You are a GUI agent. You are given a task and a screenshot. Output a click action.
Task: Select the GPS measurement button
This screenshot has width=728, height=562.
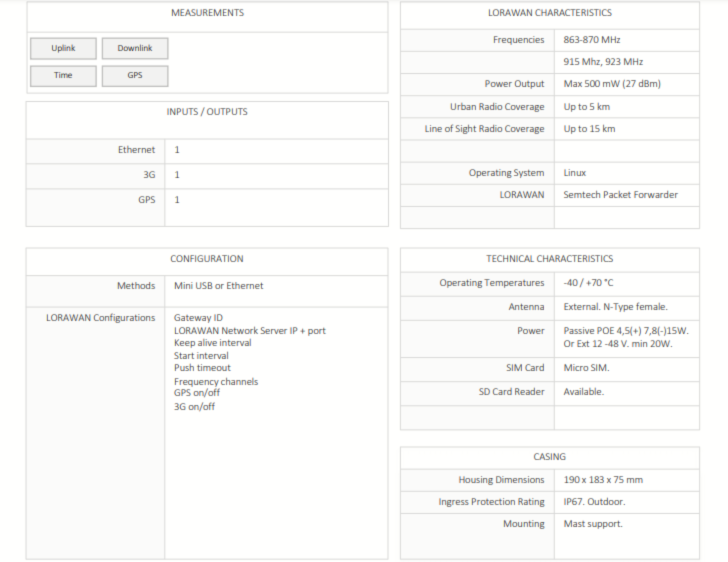click(x=135, y=76)
